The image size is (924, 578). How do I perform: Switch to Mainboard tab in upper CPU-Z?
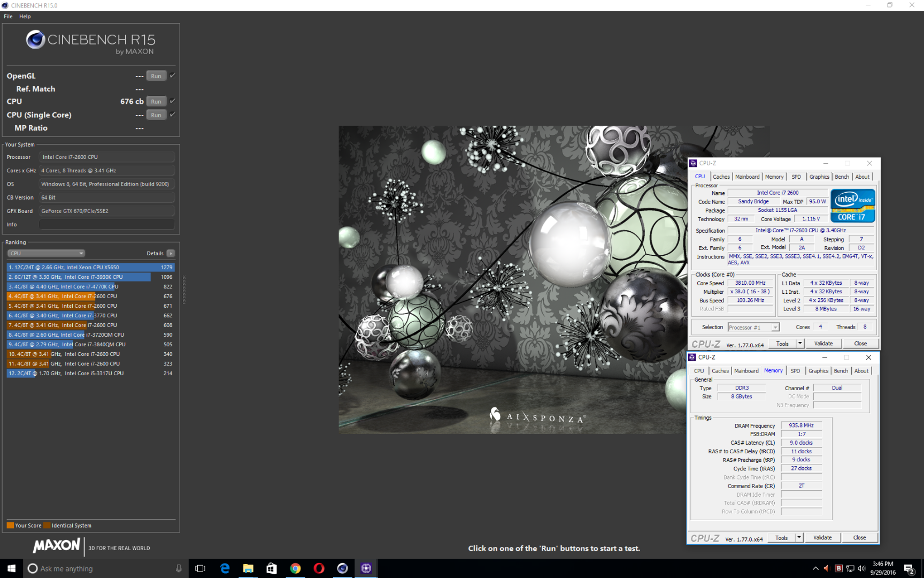click(x=747, y=177)
